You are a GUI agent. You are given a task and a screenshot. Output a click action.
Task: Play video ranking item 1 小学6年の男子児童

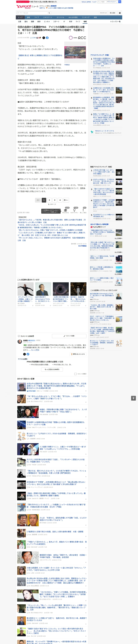pos(119,172)
